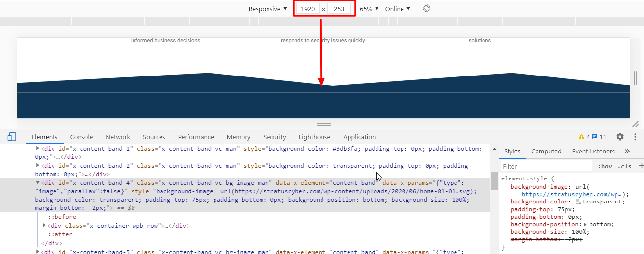Open the Application tab
644x254 pixels.
(x=359, y=137)
